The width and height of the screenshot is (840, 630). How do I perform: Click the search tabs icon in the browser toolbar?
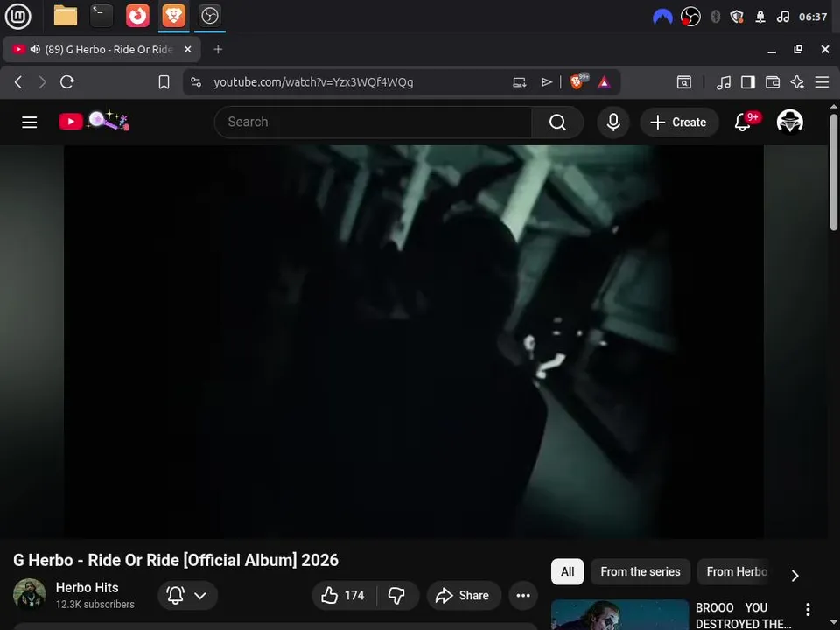coord(684,82)
